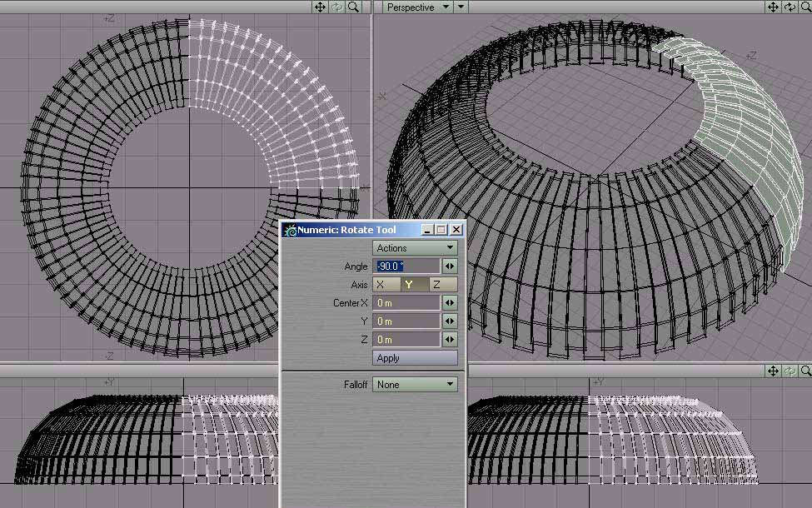Image resolution: width=812 pixels, height=508 pixels.
Task: Select the X rotation axis
Action: [x=382, y=285]
